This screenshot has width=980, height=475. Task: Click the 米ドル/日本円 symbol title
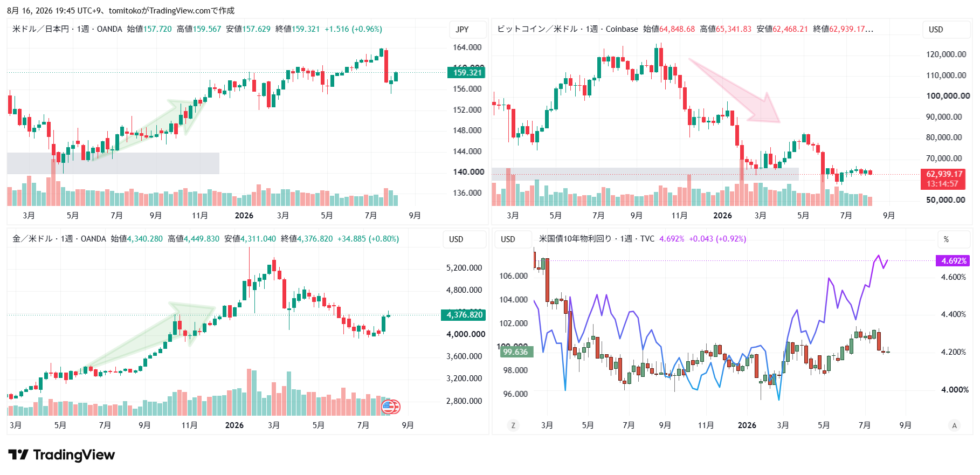tap(40, 29)
